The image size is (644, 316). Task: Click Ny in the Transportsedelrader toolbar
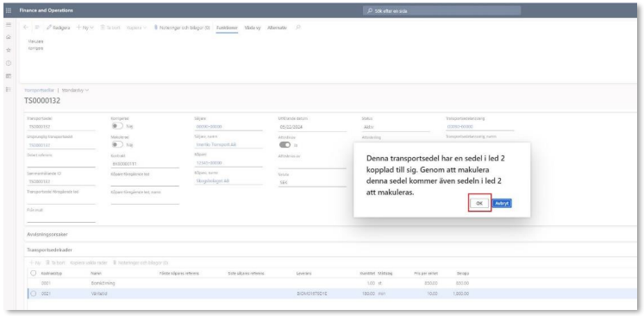tap(34, 262)
